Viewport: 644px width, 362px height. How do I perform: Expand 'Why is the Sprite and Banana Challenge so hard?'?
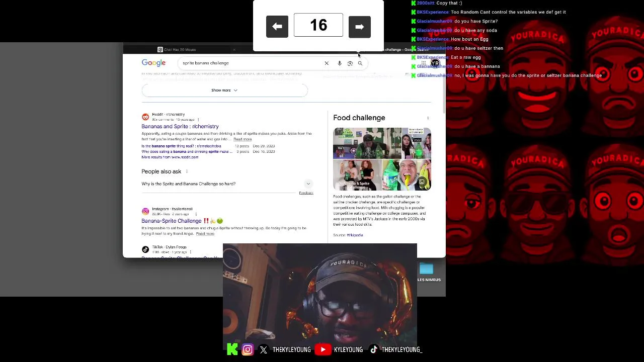(x=227, y=184)
